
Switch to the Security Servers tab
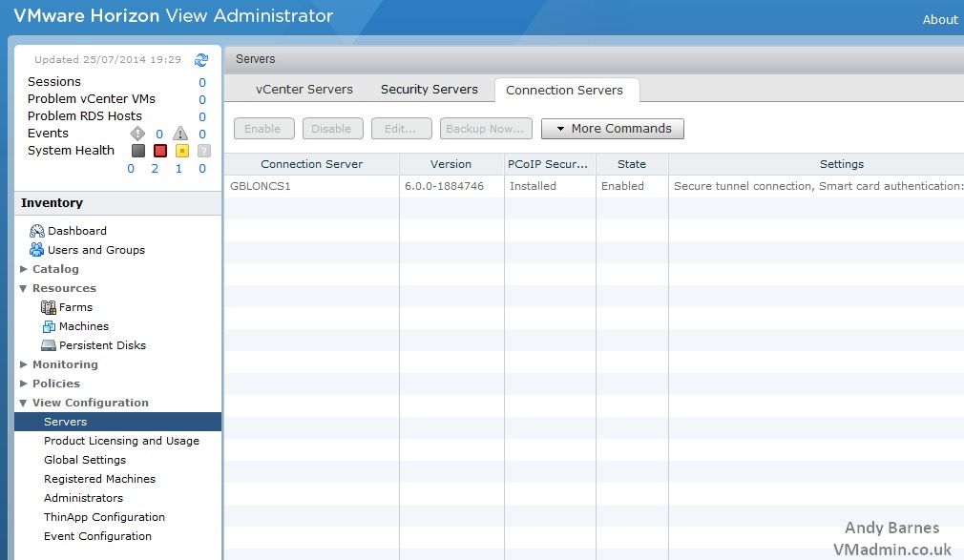pyautogui.click(x=430, y=89)
